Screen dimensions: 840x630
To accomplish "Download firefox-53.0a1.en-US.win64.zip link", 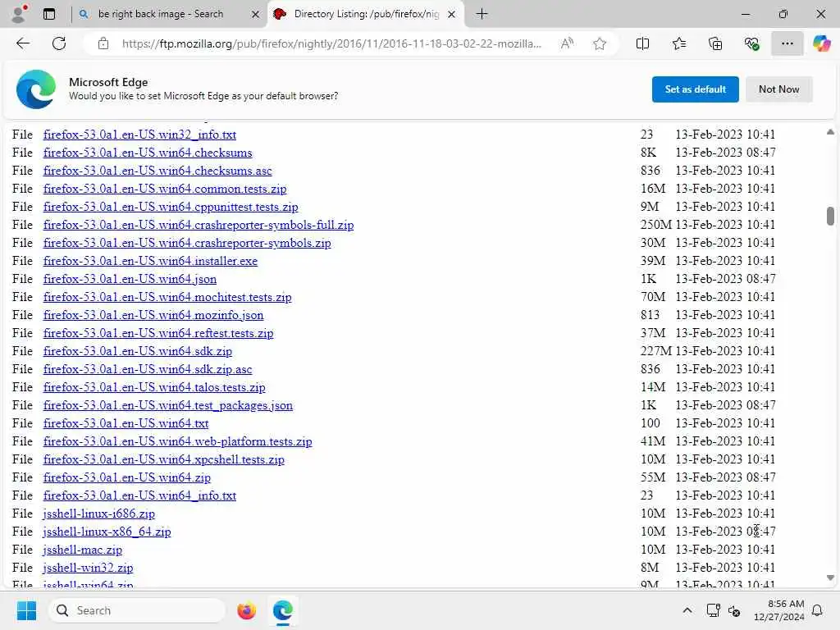I will point(126,477).
